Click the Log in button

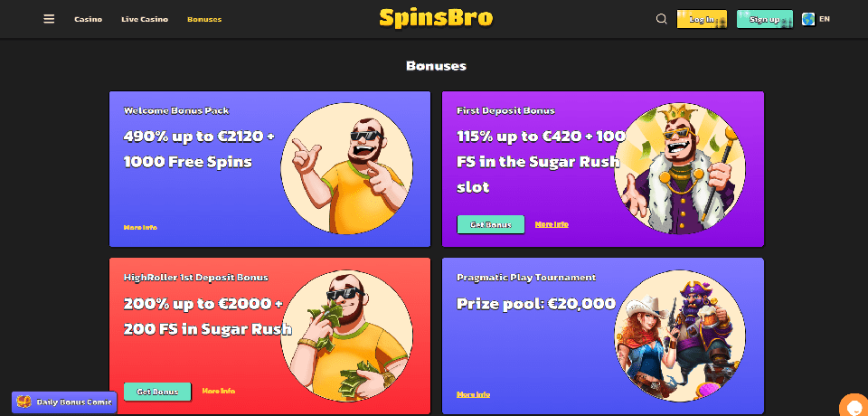(702, 19)
